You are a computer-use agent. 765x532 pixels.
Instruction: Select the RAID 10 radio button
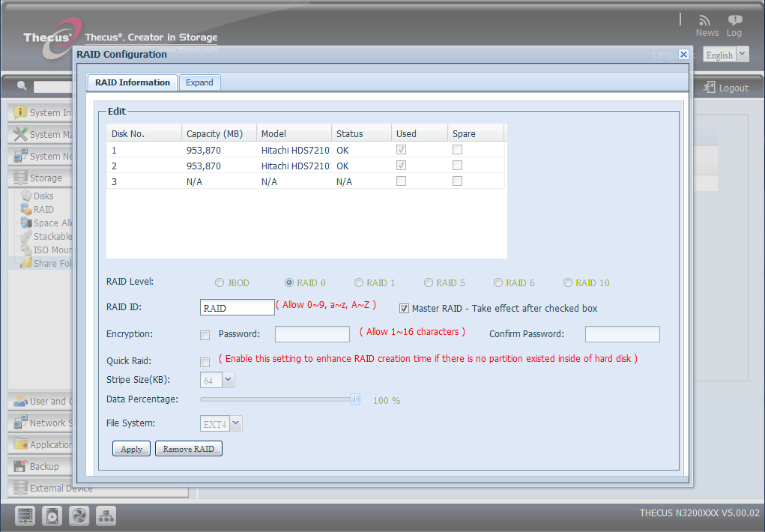pyautogui.click(x=568, y=282)
